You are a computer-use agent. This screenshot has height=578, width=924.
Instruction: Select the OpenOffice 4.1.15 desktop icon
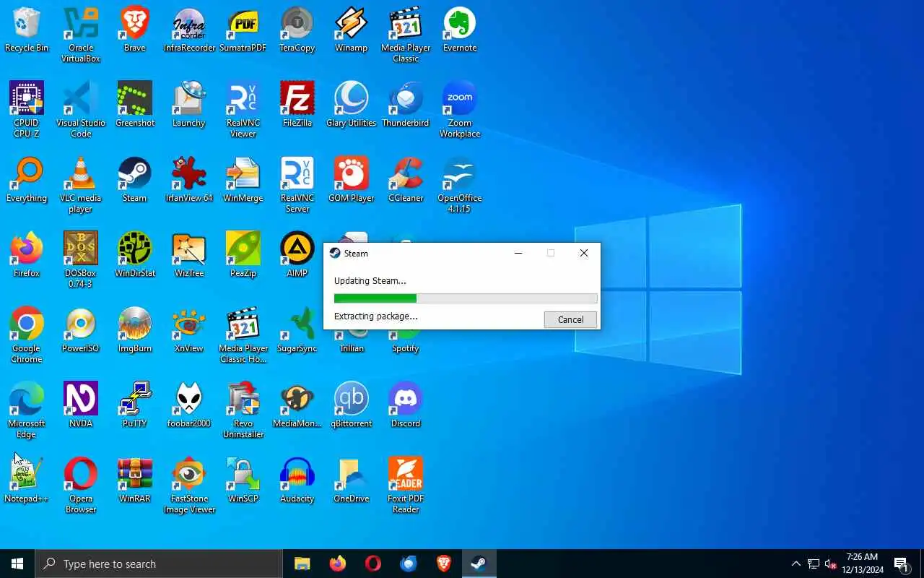pos(460,185)
